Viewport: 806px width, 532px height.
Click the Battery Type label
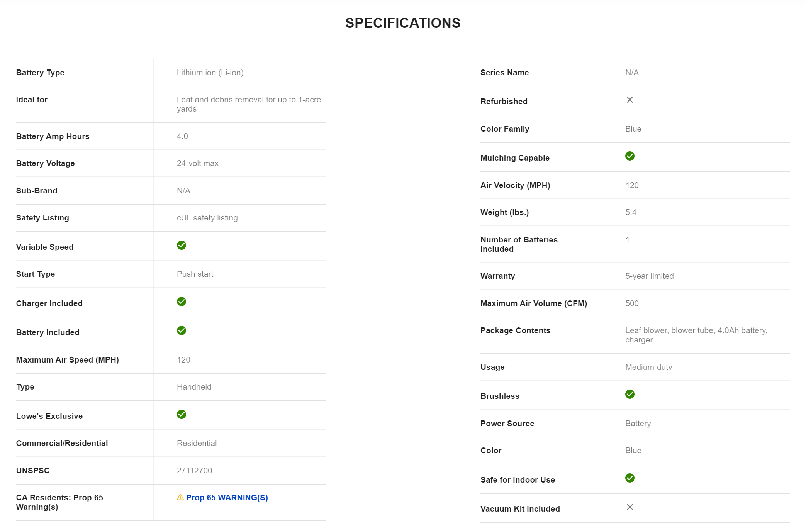click(40, 73)
